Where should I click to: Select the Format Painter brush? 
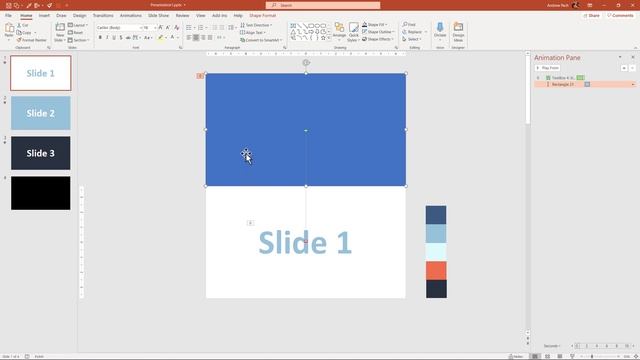point(19,40)
